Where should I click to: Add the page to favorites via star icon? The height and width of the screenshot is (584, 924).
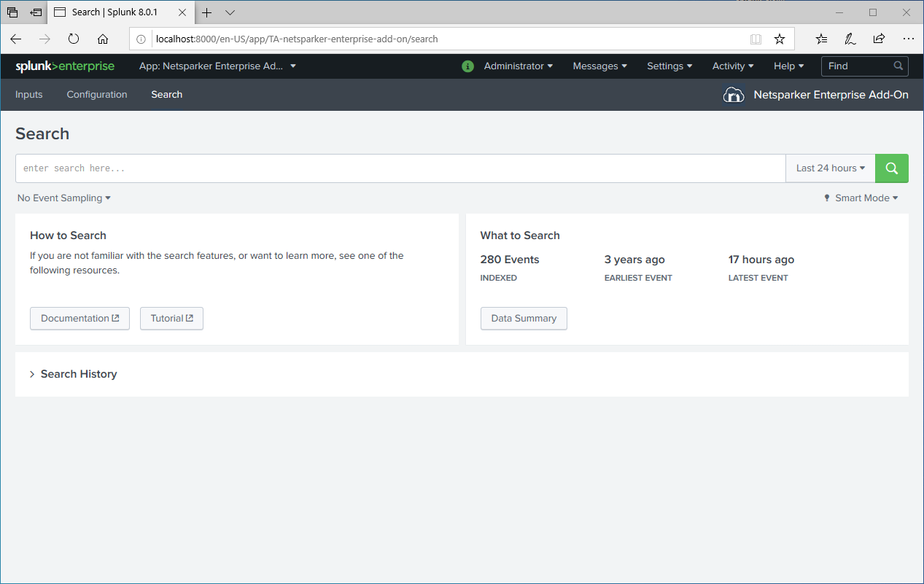pyautogui.click(x=780, y=39)
